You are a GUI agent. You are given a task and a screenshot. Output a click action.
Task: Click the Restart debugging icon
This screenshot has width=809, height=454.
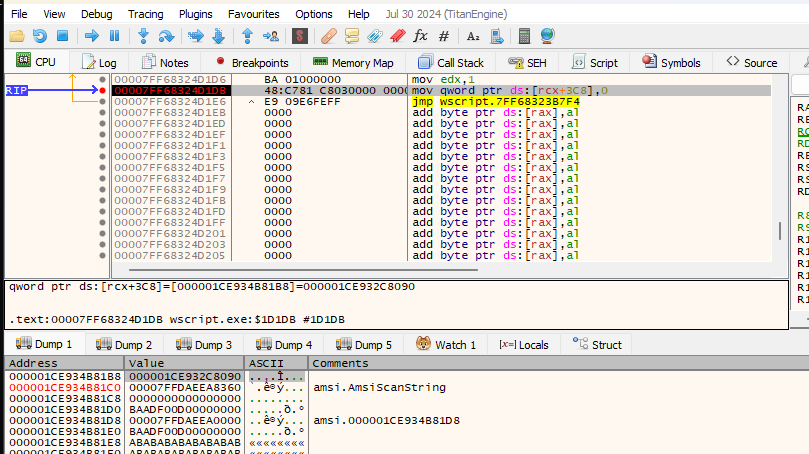[x=40, y=36]
